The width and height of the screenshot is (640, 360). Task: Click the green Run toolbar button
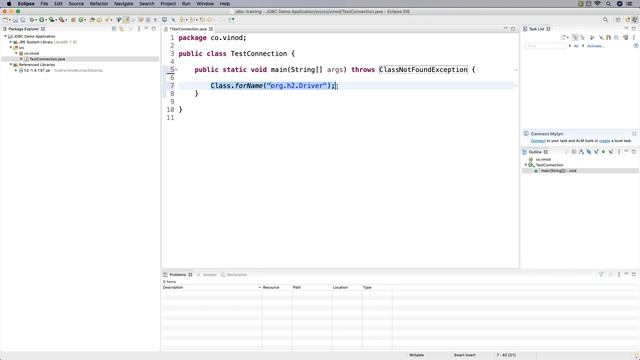[41, 20]
